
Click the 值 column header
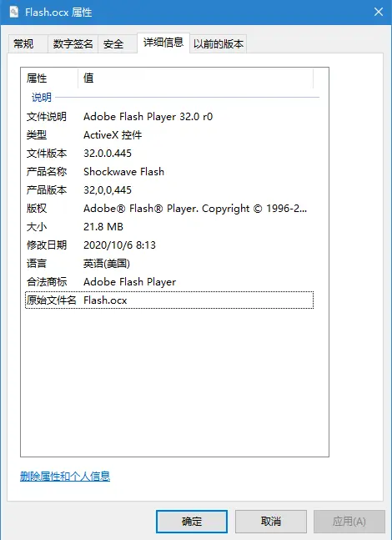195,78
